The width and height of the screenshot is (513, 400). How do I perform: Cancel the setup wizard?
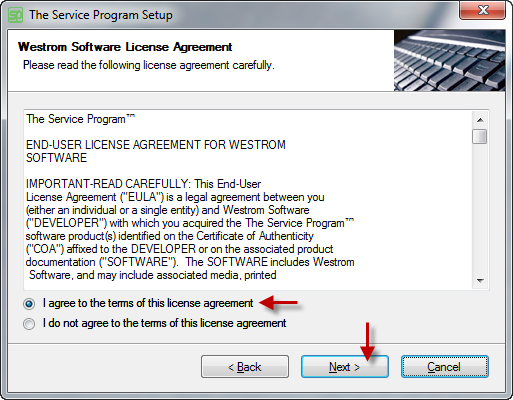coord(445,367)
